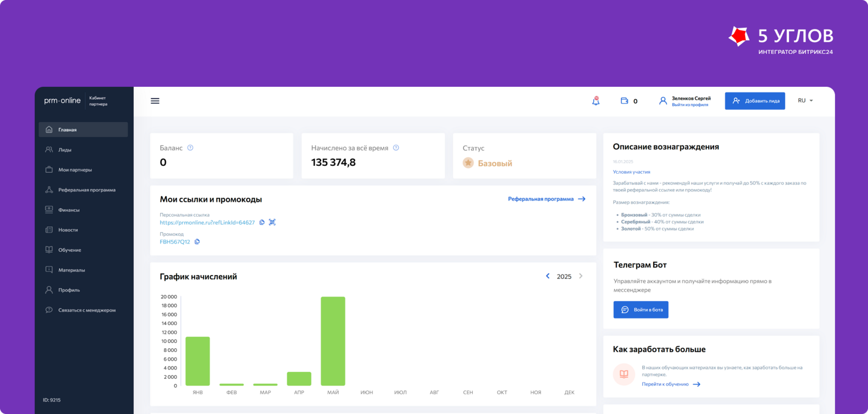Click the Описание вознаграждения heading
Image resolution: width=868 pixels, height=414 pixels.
pyautogui.click(x=666, y=147)
